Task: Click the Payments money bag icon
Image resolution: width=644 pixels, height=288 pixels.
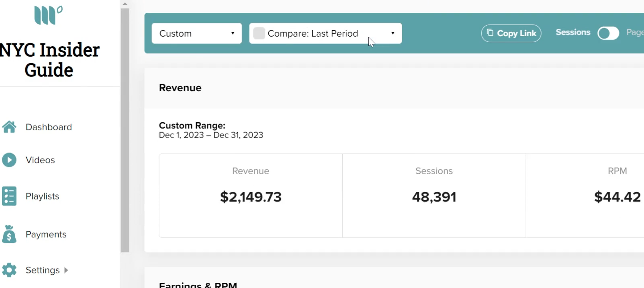Action: point(9,234)
